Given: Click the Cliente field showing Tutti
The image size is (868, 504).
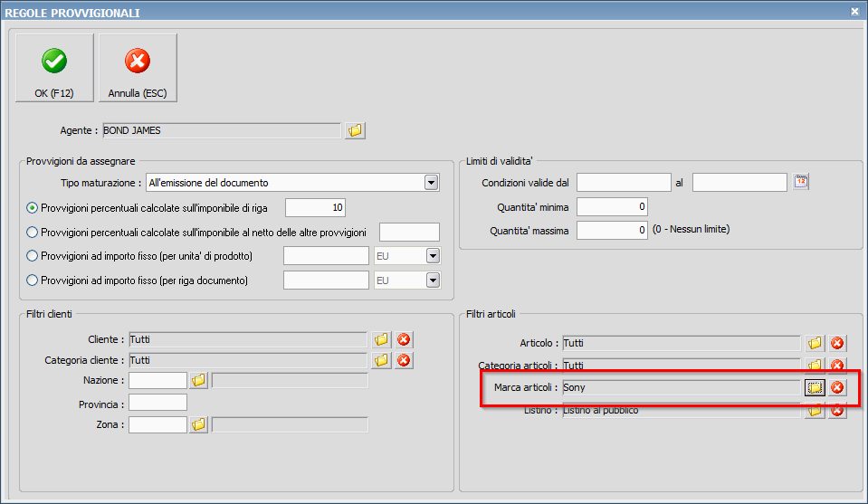Looking at the screenshot, I should (248, 339).
